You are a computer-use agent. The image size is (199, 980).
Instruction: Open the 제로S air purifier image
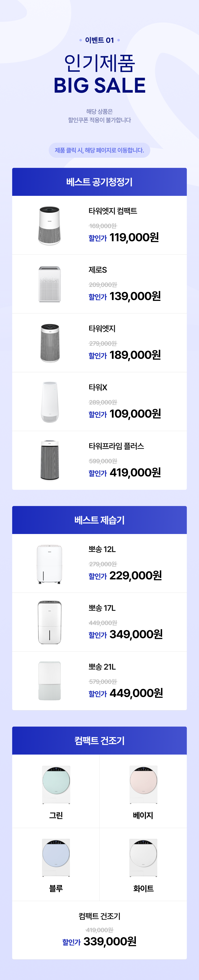50,284
